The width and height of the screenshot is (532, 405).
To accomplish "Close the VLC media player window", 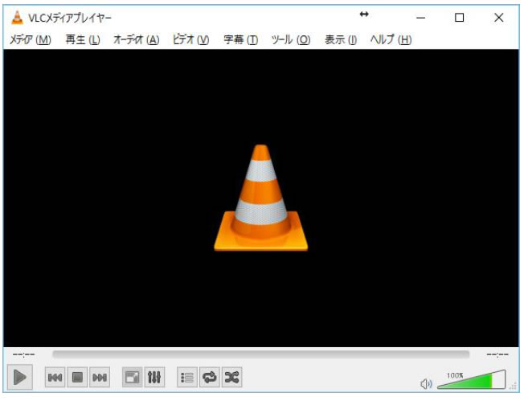I will click(498, 18).
